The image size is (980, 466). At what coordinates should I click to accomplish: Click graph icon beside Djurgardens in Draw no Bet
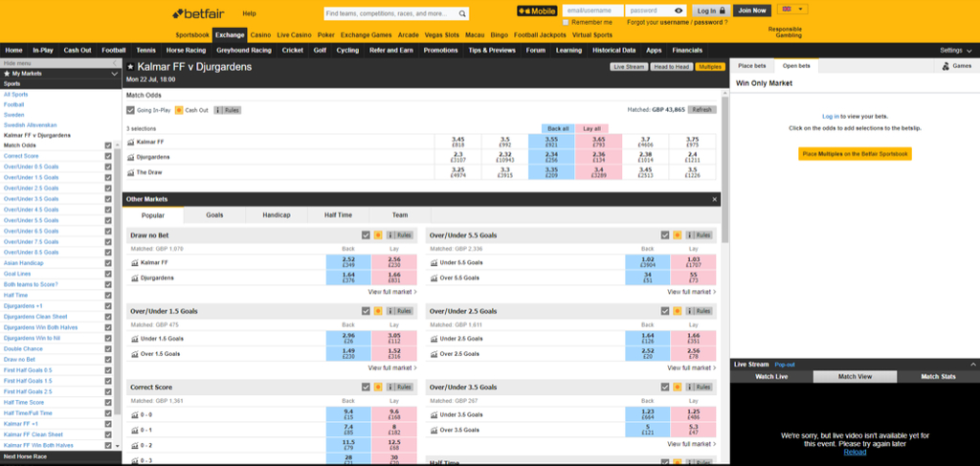[134, 278]
